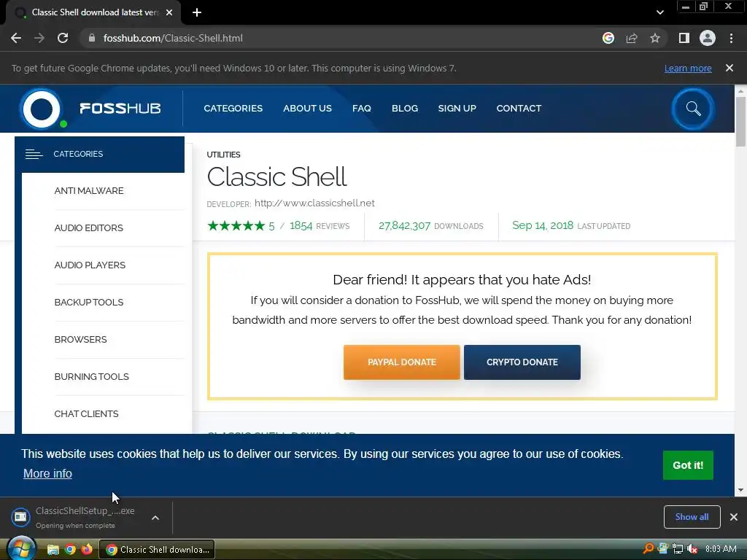The image size is (747, 560).
Task: Expand the download item options chevron
Action: pos(155,518)
